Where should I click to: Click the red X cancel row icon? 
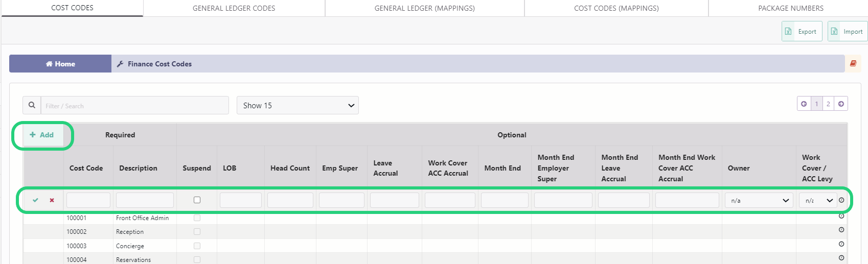click(52, 200)
